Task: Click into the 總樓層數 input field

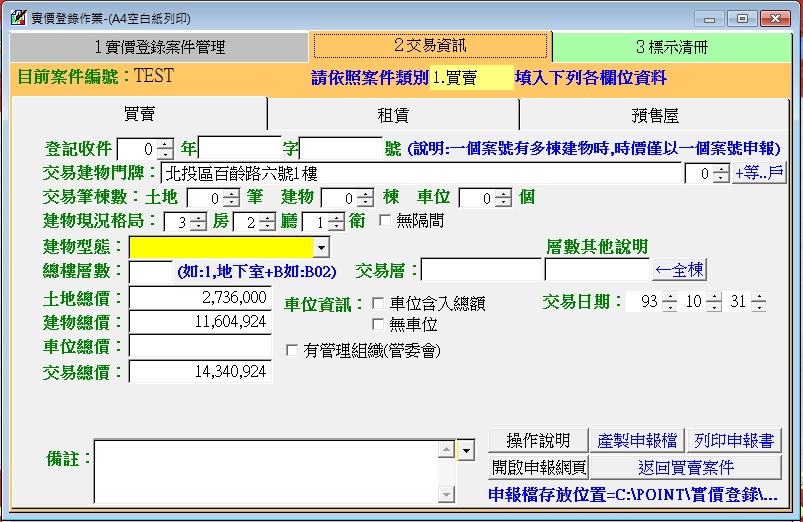Action: [x=151, y=271]
